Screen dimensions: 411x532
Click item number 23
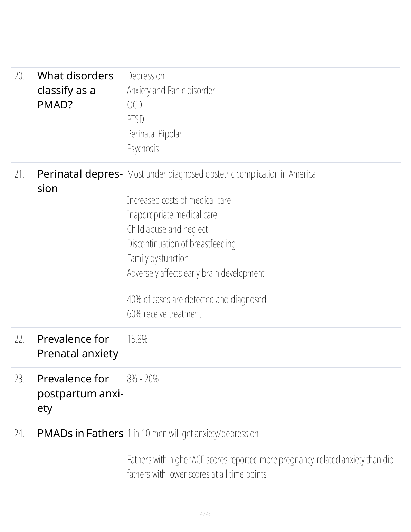(19, 379)
